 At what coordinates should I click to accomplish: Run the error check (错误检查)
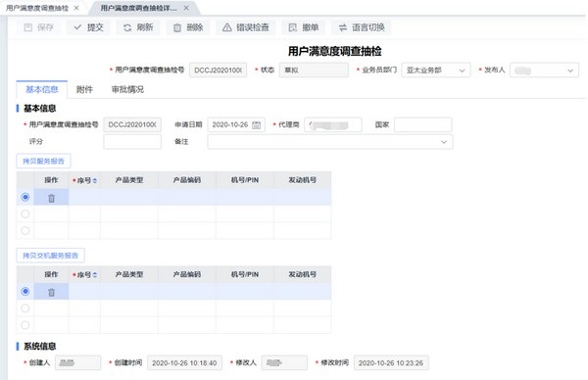[246, 27]
